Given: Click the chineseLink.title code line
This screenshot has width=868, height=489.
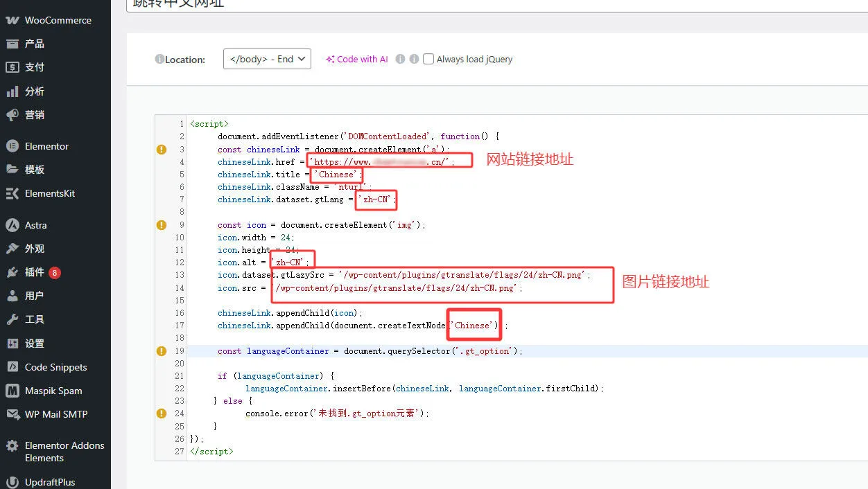Looking at the screenshot, I should click(x=290, y=175).
